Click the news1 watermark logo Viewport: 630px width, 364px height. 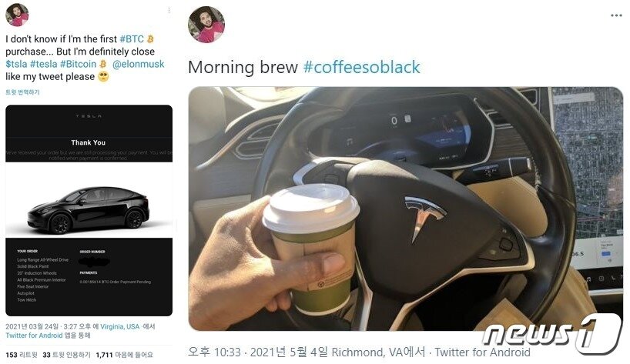click(x=552, y=333)
